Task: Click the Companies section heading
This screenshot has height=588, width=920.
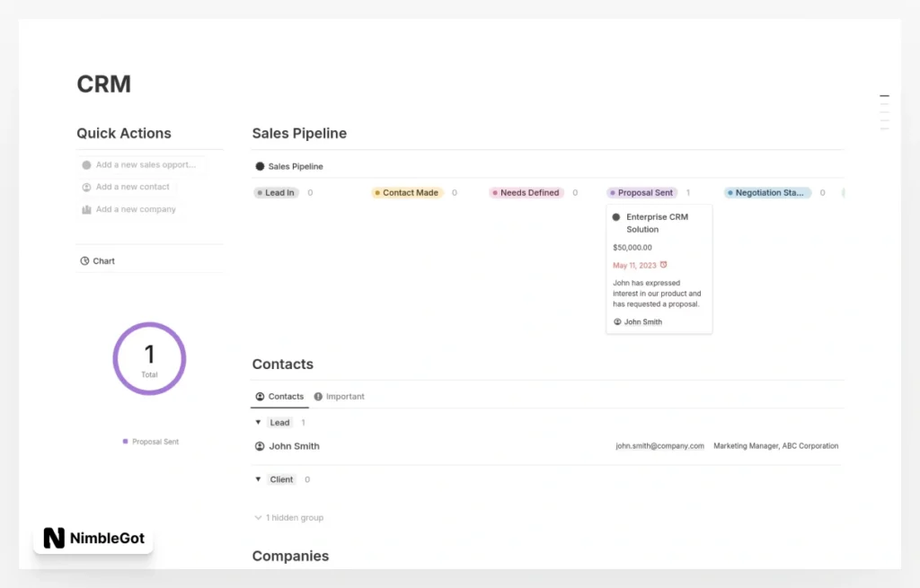Action: pos(290,556)
